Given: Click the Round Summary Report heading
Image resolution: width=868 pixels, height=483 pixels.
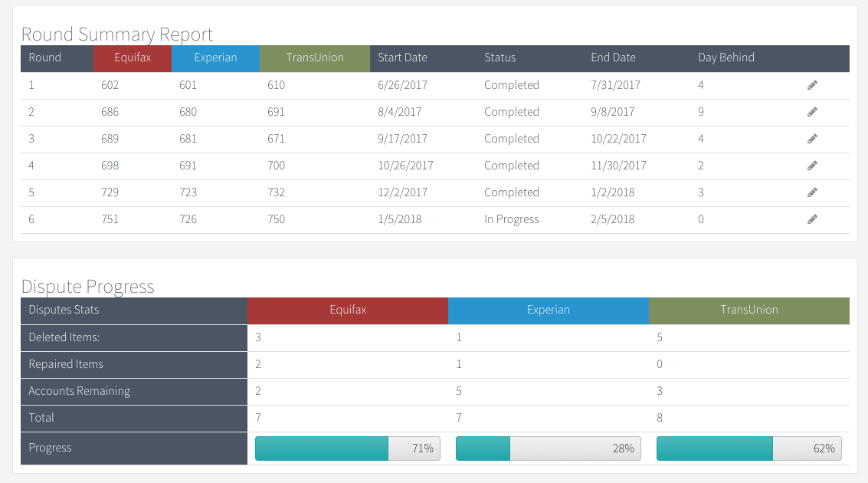Looking at the screenshot, I should tap(116, 34).
